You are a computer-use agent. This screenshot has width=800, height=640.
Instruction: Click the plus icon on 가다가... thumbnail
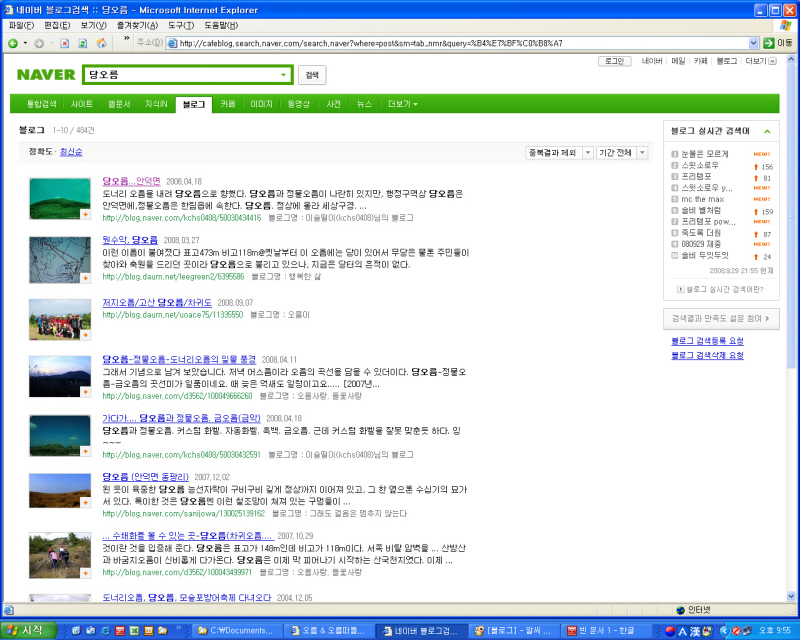(x=86, y=452)
